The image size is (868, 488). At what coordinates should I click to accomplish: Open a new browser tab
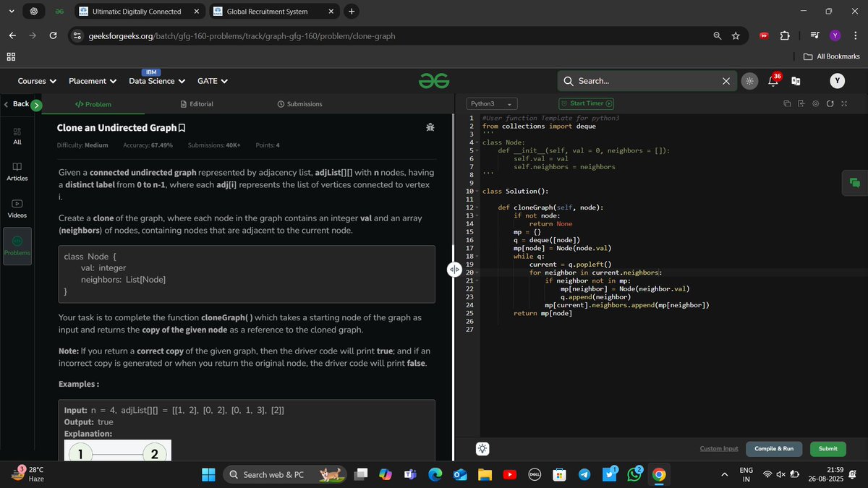[351, 12]
